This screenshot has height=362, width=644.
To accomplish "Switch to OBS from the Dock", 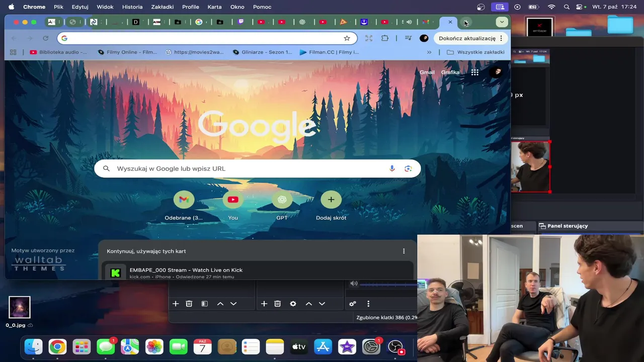I will pyautogui.click(x=395, y=347).
